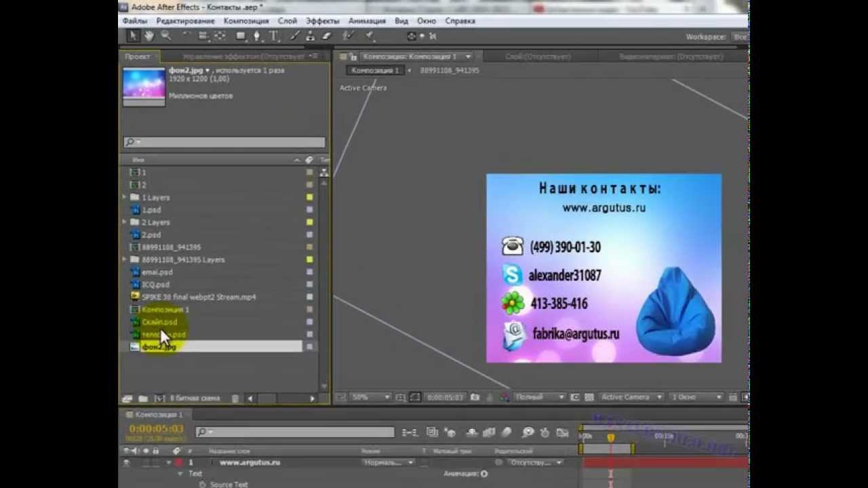The image size is (868, 488).
Task: Select the Rotation tool
Action: tap(186, 36)
